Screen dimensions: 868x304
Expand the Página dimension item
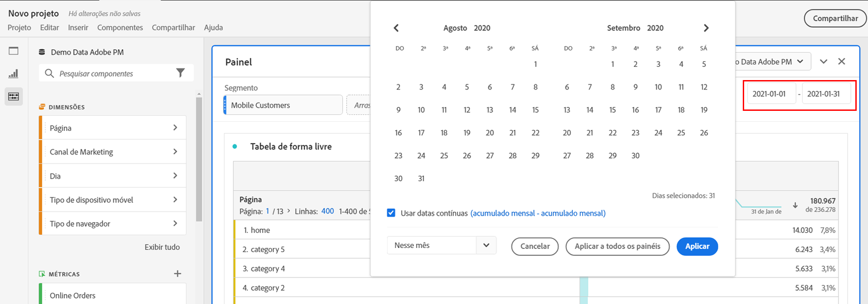point(175,128)
